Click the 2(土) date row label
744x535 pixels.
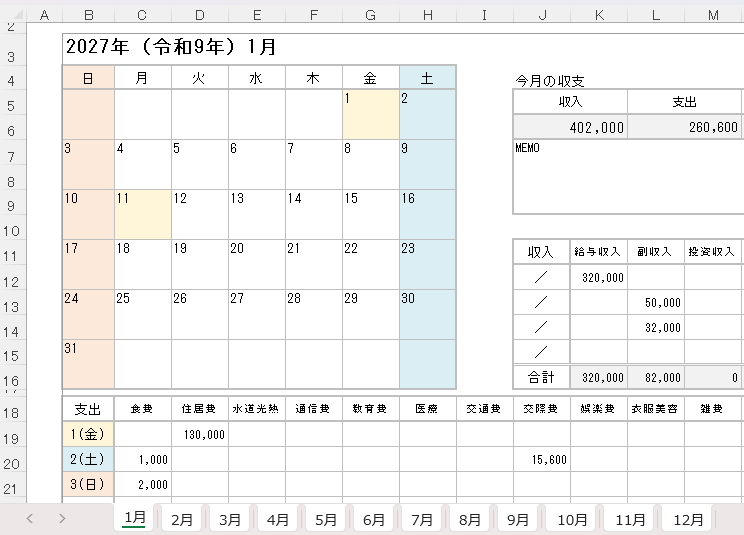[88, 459]
